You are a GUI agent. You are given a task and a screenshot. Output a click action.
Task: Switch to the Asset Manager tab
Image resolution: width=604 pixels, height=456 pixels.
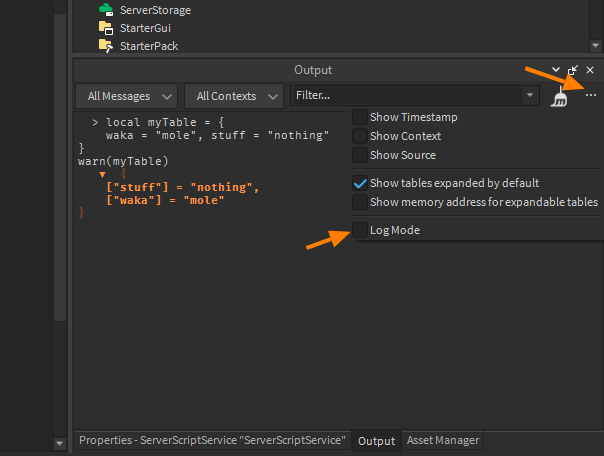coord(442,440)
